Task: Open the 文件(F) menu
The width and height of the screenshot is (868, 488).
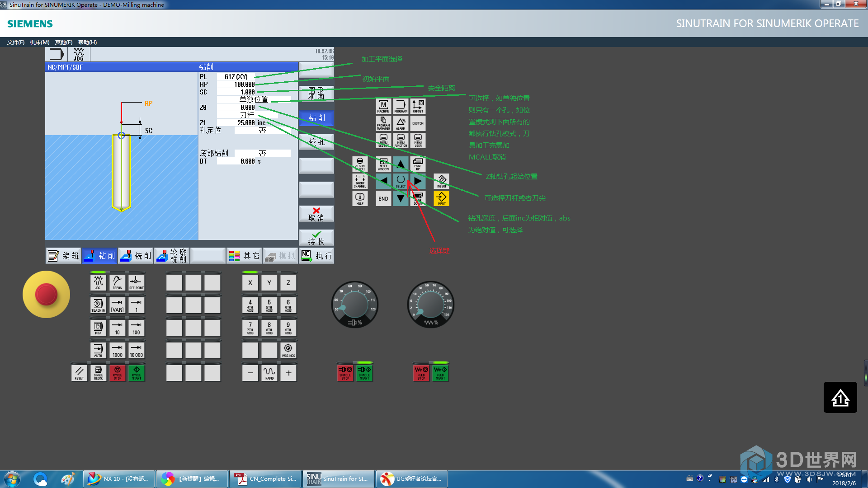Action: (16, 42)
